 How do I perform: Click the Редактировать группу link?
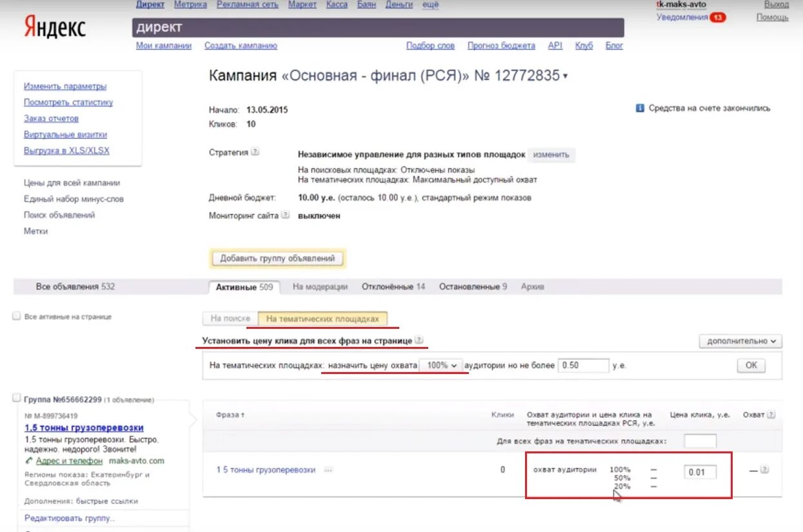pos(70,518)
